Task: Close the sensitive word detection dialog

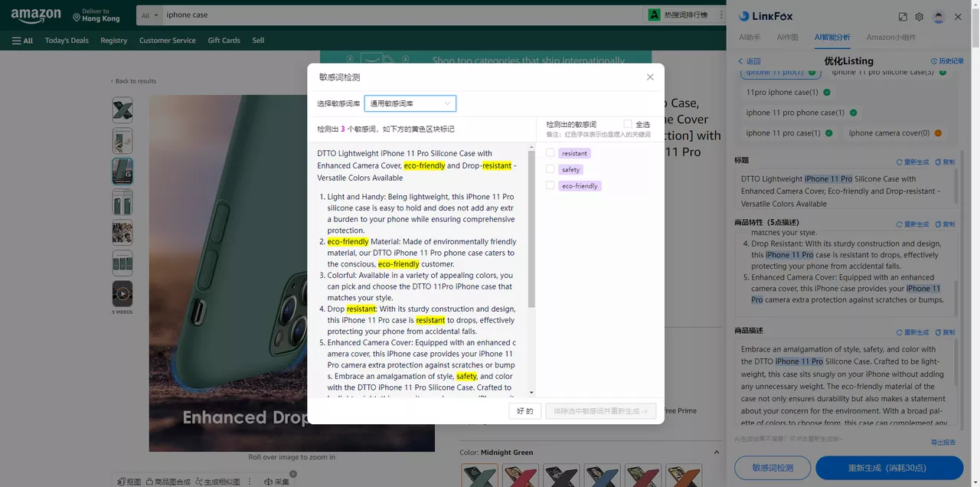Action: coord(650,77)
